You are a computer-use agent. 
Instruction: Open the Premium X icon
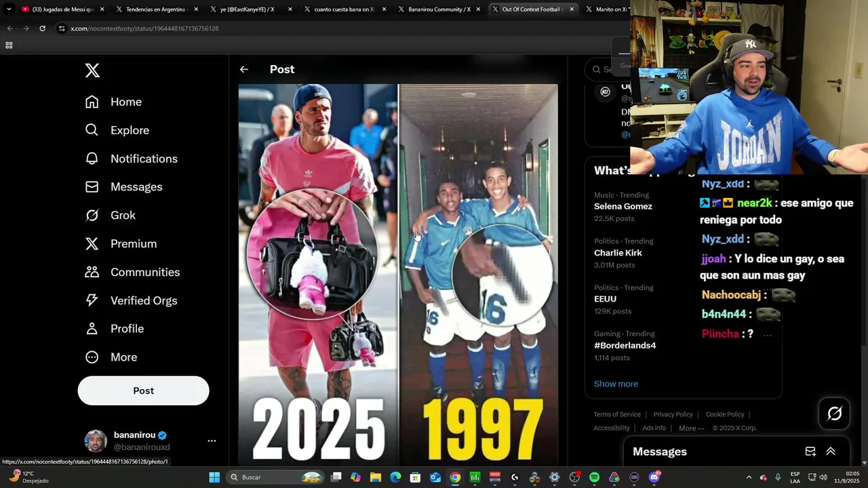pos(92,243)
